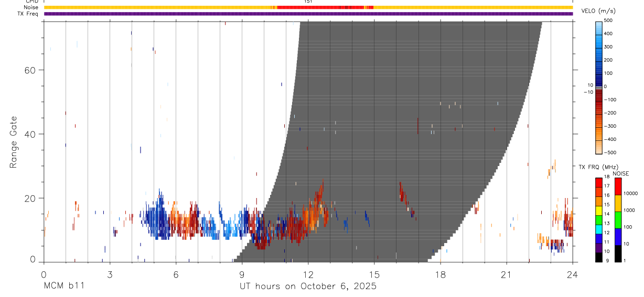644x297 pixels.
Task: Click the '60' range gate tick label
Action: pyautogui.click(x=30, y=70)
